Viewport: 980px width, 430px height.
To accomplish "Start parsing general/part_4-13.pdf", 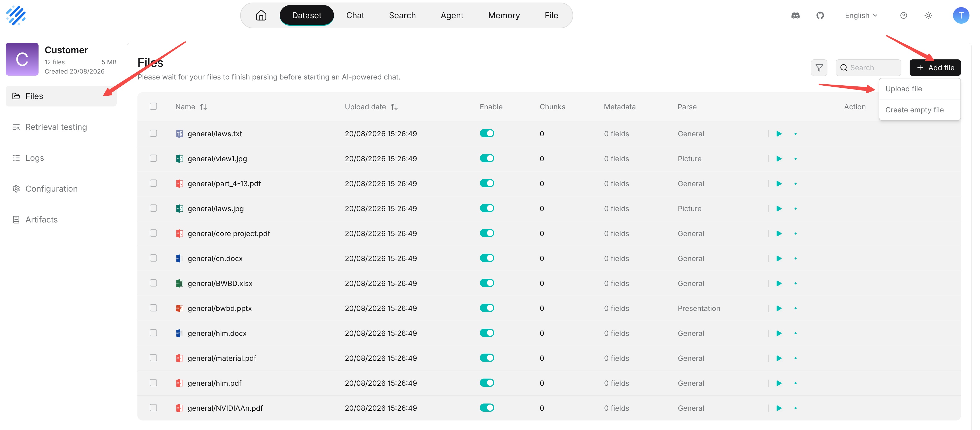I will click(779, 184).
